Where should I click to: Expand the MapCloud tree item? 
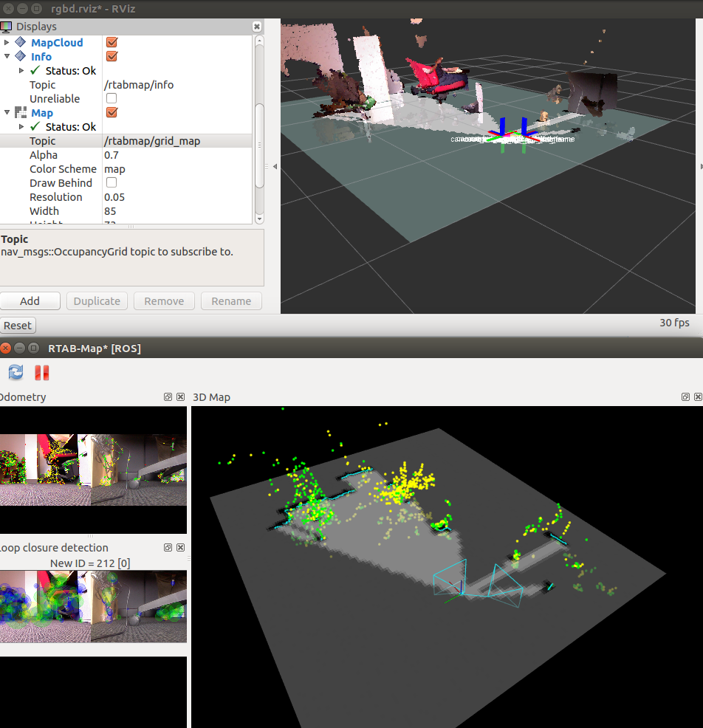tap(7, 43)
